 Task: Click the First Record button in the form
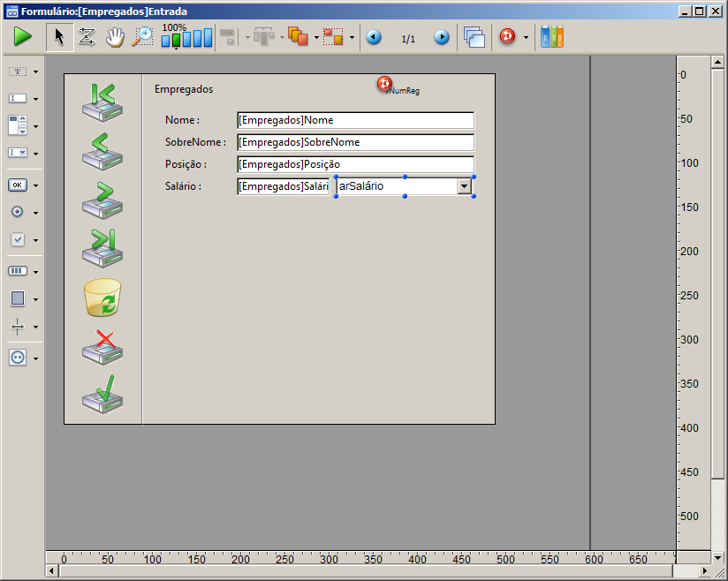102,102
